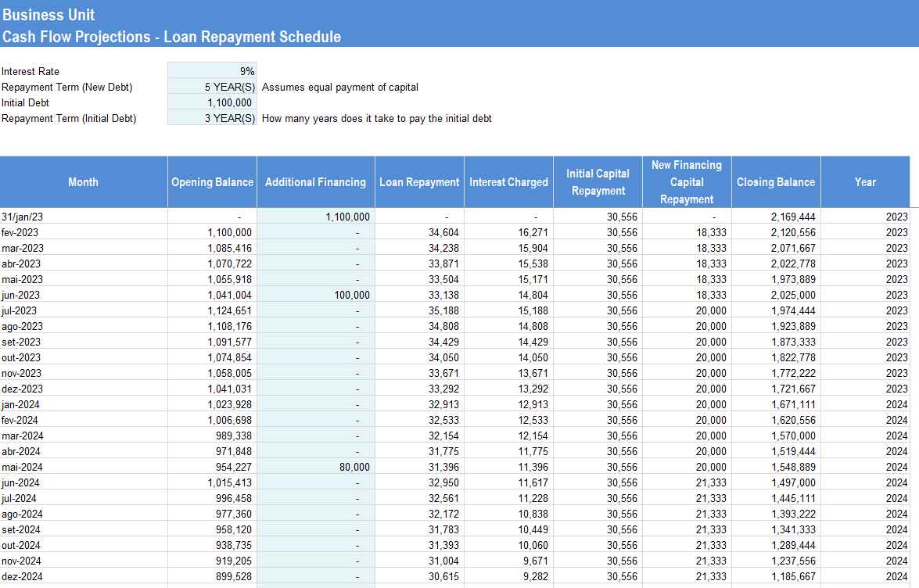The height and width of the screenshot is (588, 919).
Task: Select the Year column header
Action: pyautogui.click(x=865, y=181)
